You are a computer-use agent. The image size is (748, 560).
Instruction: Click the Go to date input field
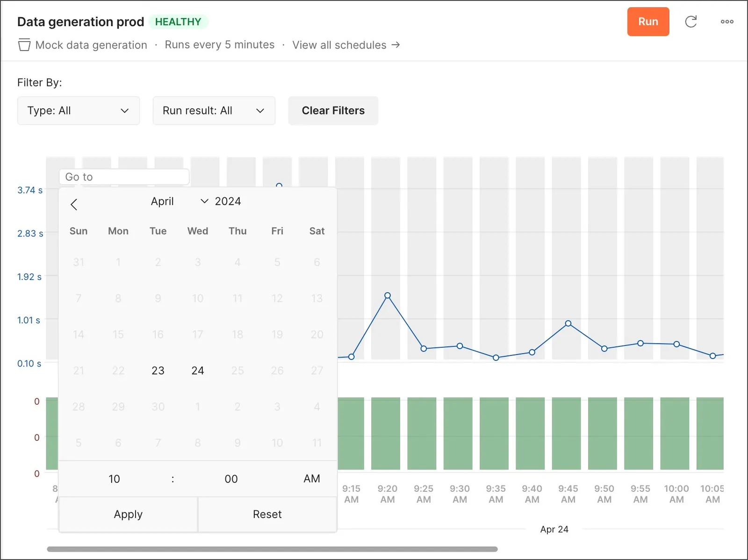[124, 177]
